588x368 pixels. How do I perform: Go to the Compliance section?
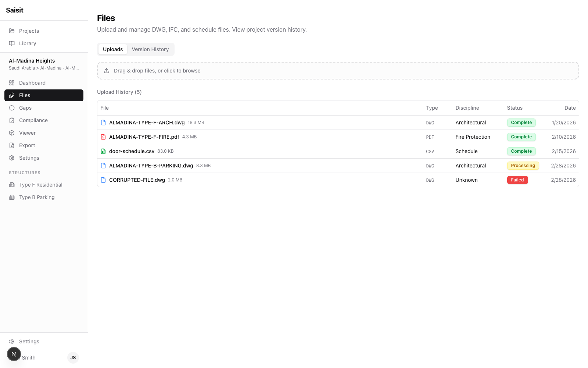coord(44,120)
